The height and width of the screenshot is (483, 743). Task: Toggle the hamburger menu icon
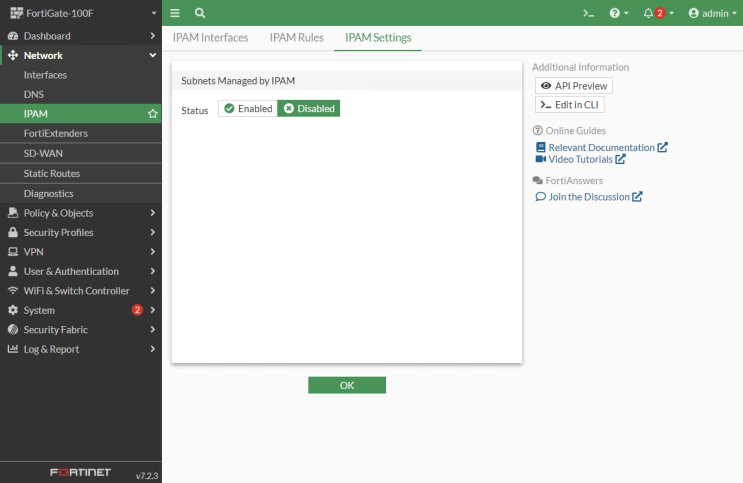coord(175,13)
